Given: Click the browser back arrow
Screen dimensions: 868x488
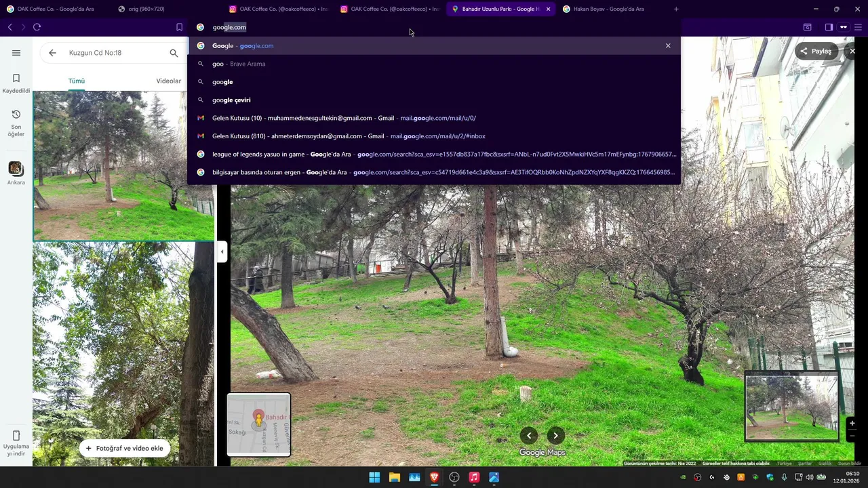Looking at the screenshot, I should (10, 27).
